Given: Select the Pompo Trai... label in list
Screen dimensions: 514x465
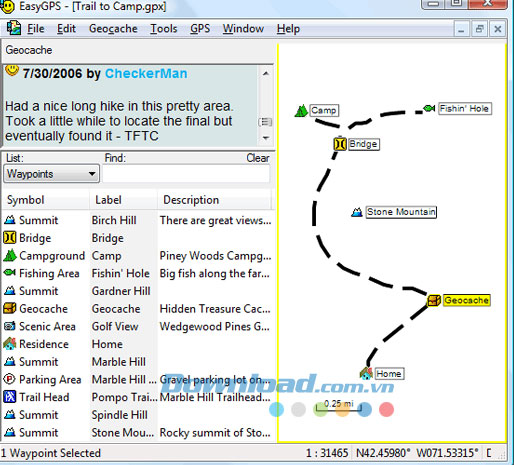Looking at the screenshot, I should [124, 397].
